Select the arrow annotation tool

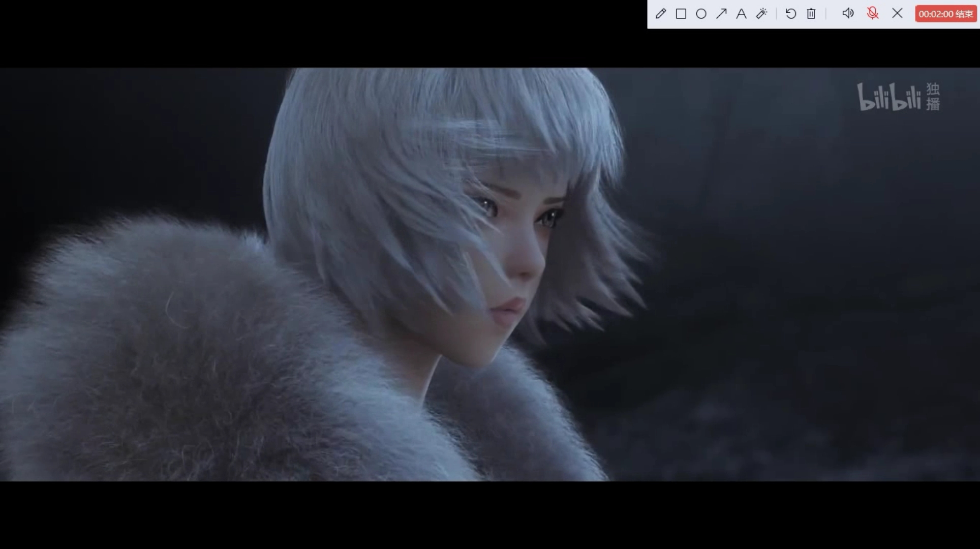point(721,14)
